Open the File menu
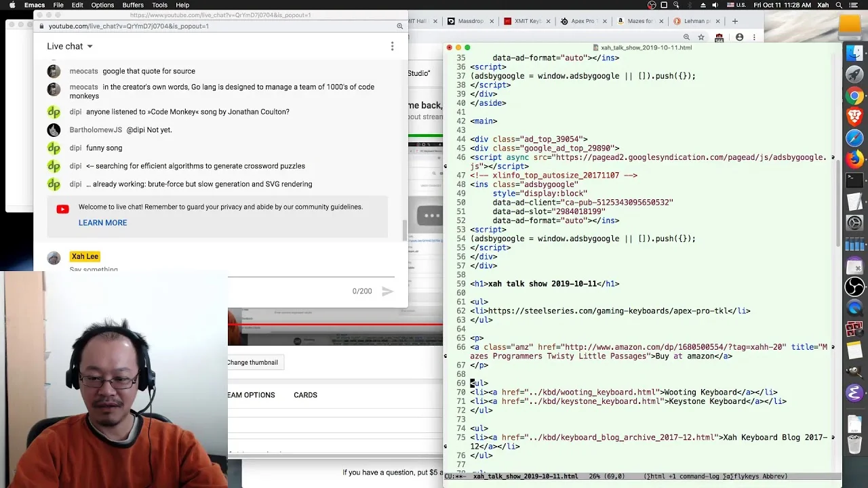This screenshot has width=868, height=488. [x=58, y=5]
